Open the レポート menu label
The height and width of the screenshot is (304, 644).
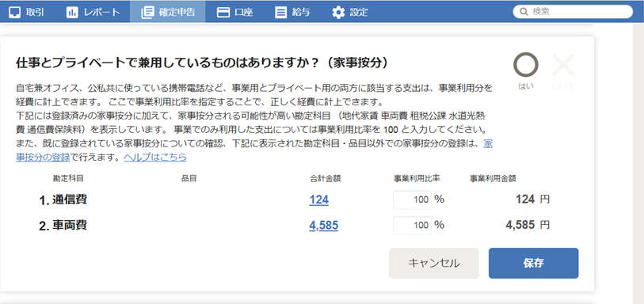[101, 12]
